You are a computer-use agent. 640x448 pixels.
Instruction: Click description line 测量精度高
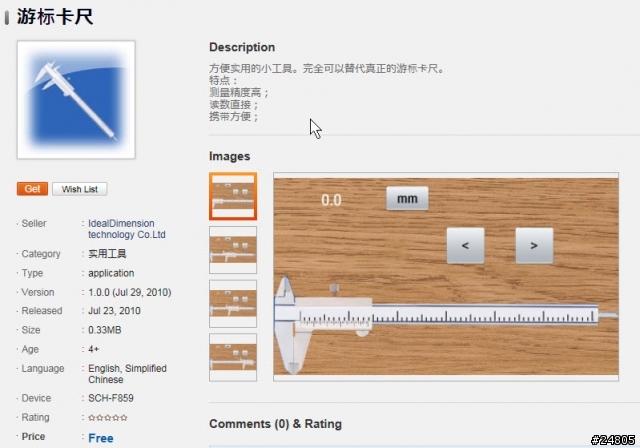(x=238, y=93)
